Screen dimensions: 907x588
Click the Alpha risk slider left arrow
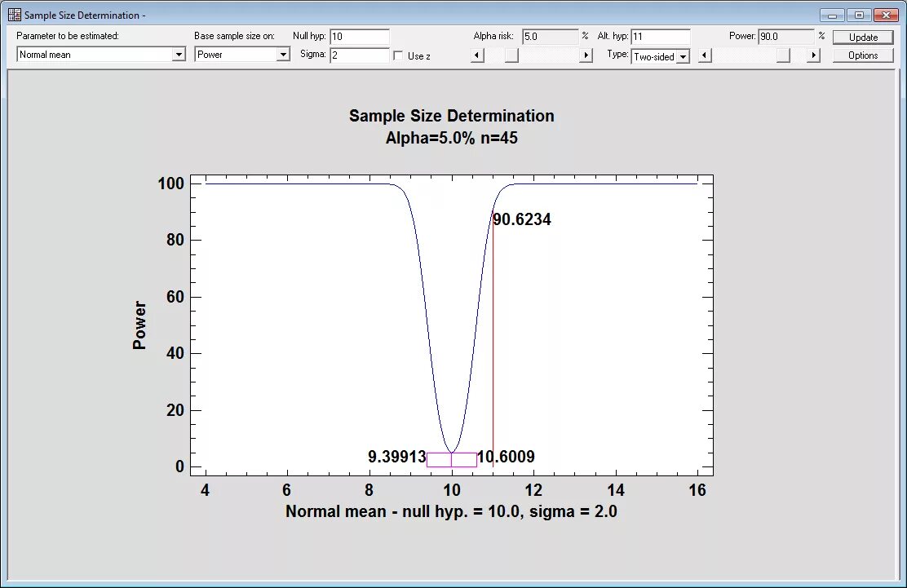[x=477, y=55]
